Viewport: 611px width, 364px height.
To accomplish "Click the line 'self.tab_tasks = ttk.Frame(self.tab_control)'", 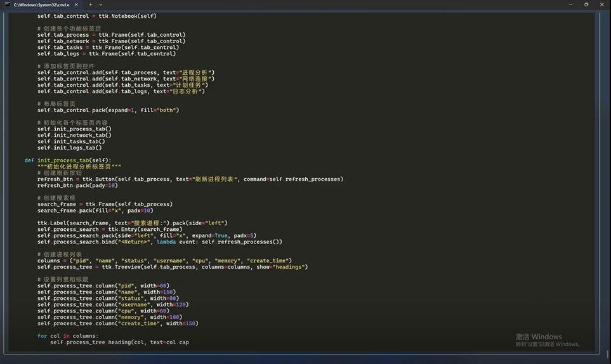I will point(108,48).
